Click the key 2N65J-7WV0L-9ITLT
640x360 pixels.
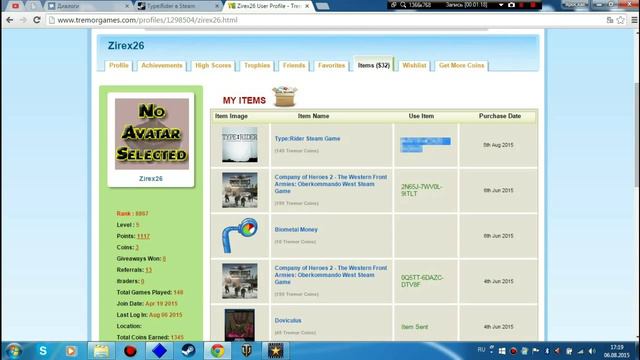(x=421, y=190)
